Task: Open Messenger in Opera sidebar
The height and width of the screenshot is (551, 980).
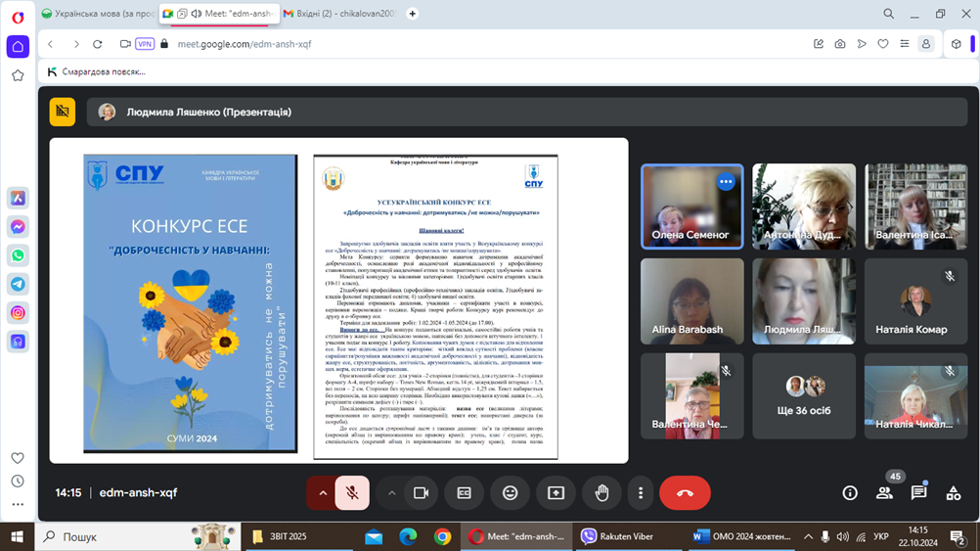Action: pyautogui.click(x=18, y=227)
